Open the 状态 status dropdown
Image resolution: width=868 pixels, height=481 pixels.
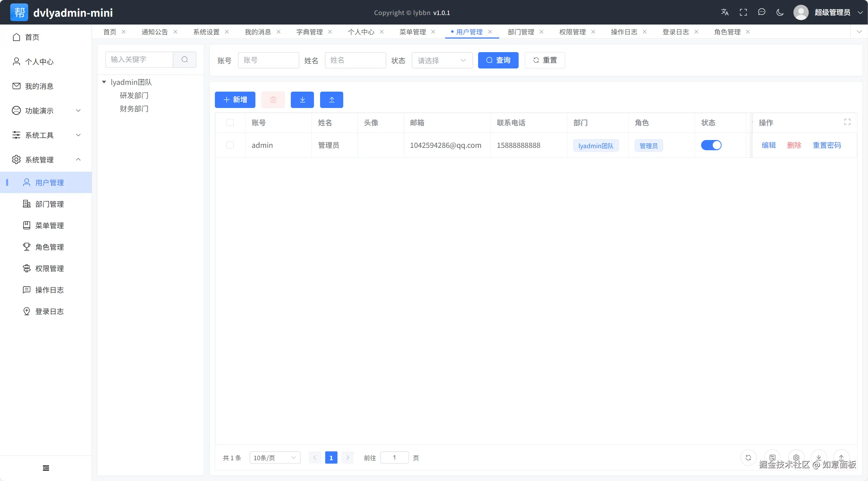(x=442, y=60)
